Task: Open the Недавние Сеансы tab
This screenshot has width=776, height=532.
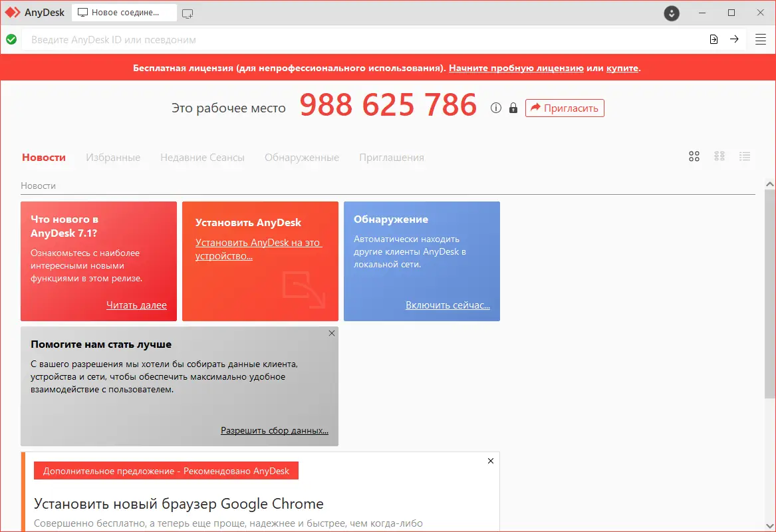Action: 202,158
